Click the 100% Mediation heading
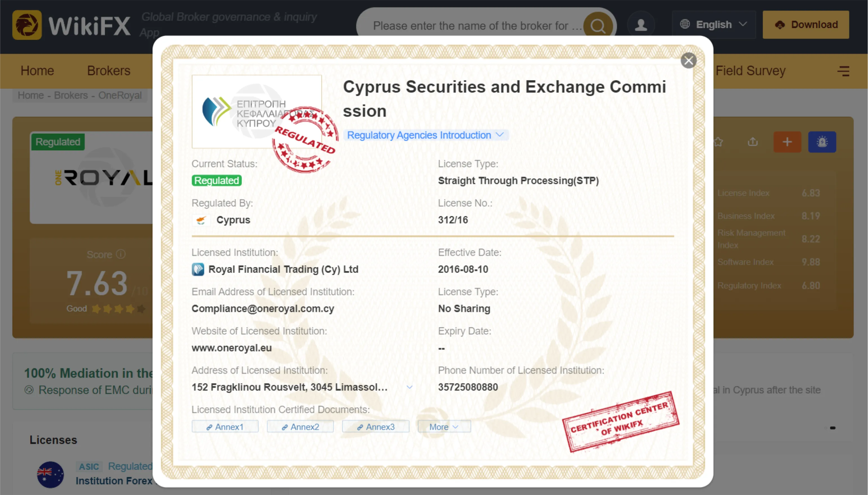 point(88,373)
